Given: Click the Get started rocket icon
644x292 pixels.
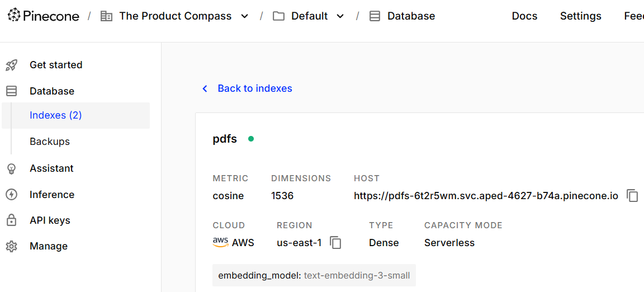Looking at the screenshot, I should pos(11,65).
